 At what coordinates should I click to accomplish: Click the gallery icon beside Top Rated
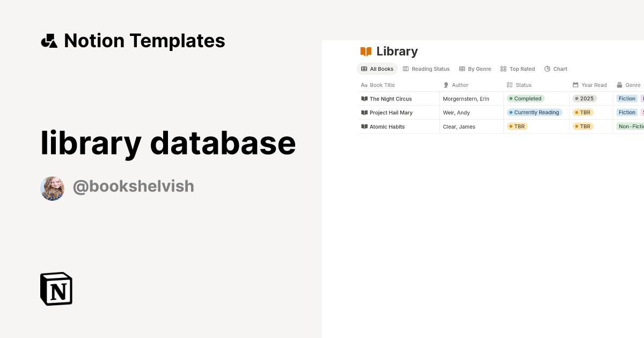tap(503, 69)
